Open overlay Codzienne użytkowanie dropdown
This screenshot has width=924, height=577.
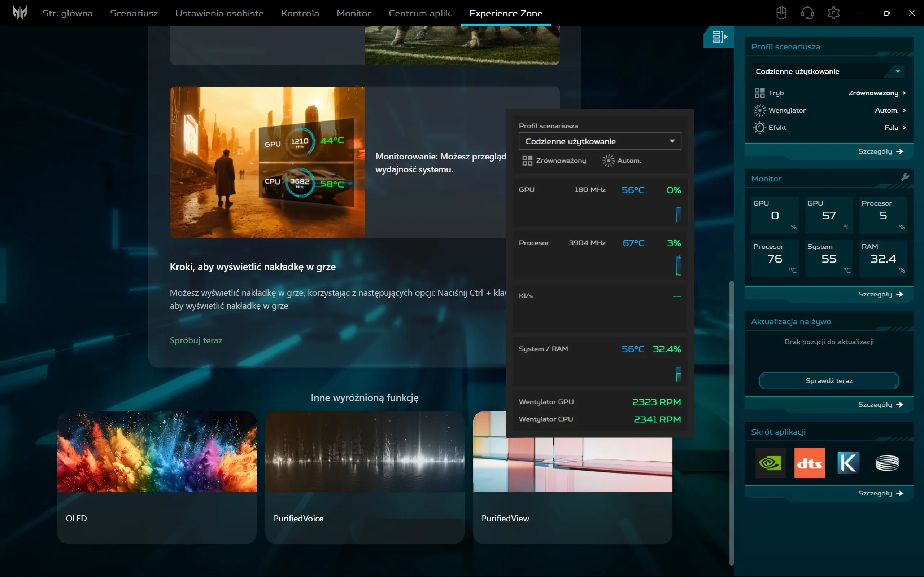click(600, 141)
